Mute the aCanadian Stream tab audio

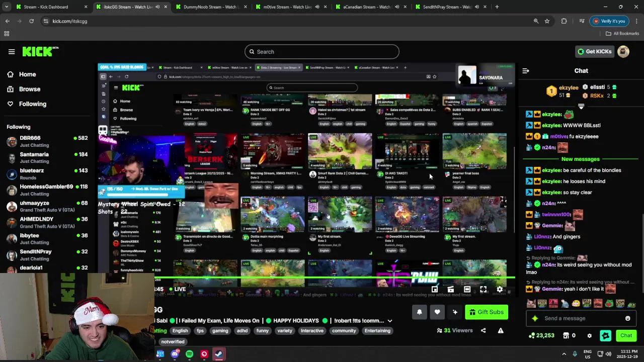point(397,7)
